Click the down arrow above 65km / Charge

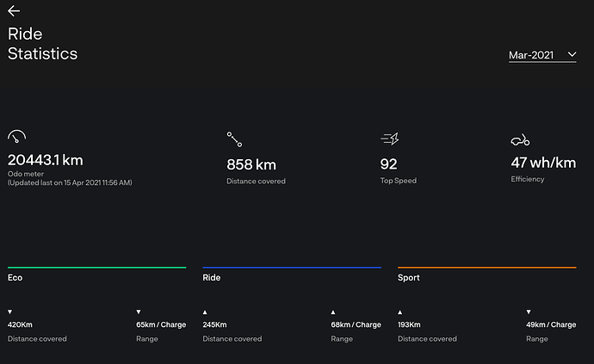point(139,312)
